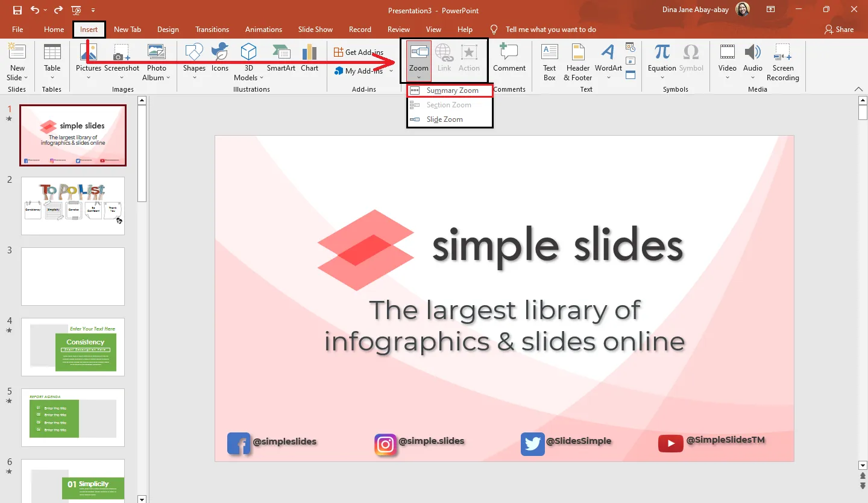Click the Share button
Image resolution: width=868 pixels, height=503 pixels.
838,30
